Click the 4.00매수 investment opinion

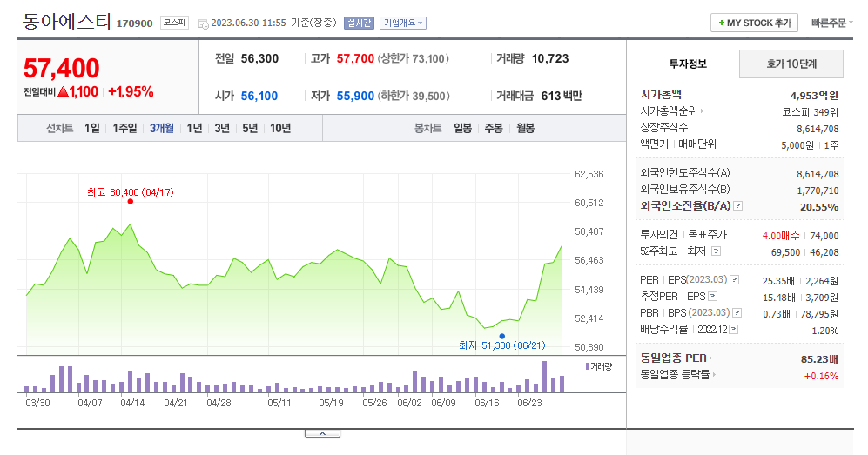point(781,236)
